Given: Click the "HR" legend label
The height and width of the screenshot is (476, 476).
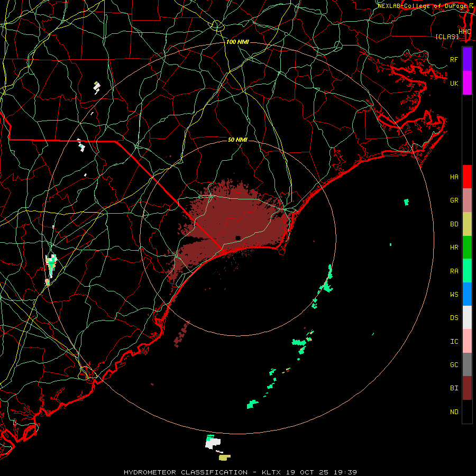Looking at the screenshot, I should [x=454, y=248].
